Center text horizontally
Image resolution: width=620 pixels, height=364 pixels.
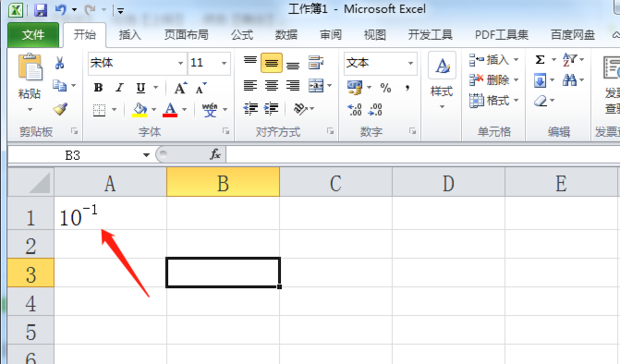(x=271, y=86)
